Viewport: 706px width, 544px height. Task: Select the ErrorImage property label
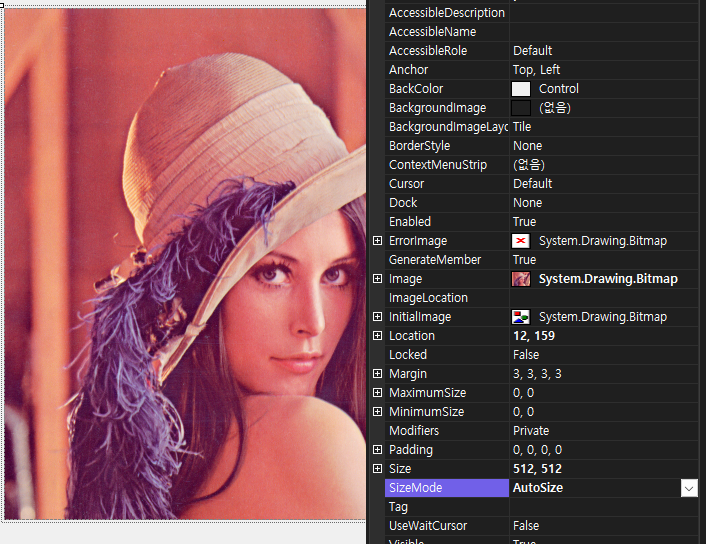[x=418, y=241]
